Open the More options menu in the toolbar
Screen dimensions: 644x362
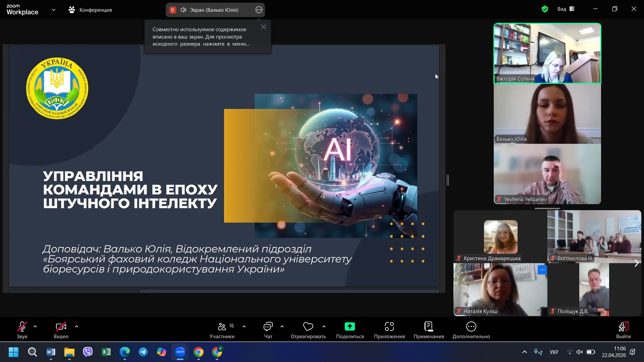(471, 327)
